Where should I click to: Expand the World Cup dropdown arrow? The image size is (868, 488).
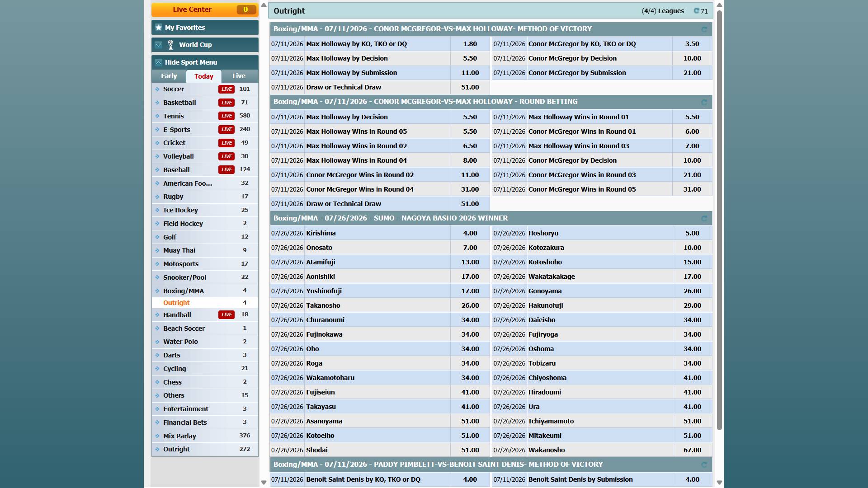159,45
